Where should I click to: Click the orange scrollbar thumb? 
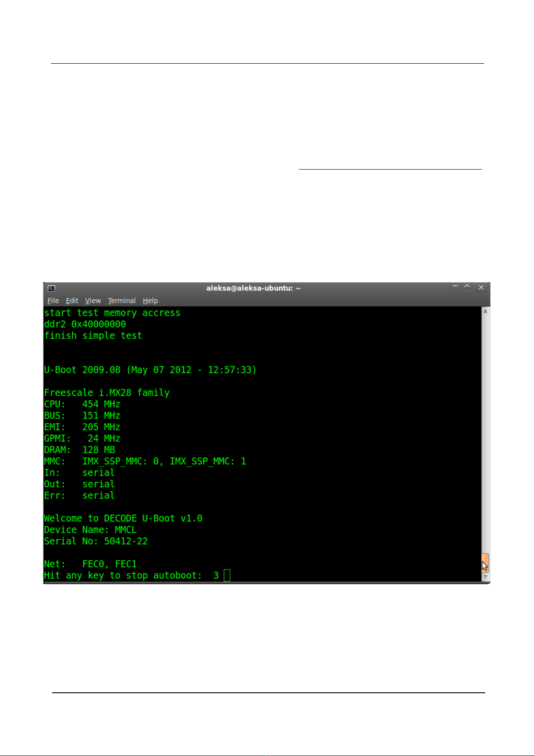point(485,563)
